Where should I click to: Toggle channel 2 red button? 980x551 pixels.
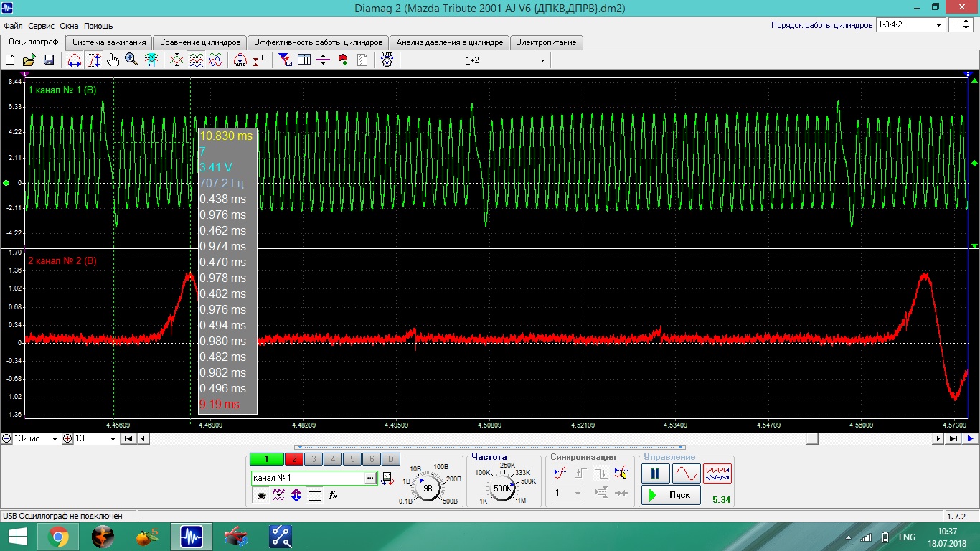(294, 459)
